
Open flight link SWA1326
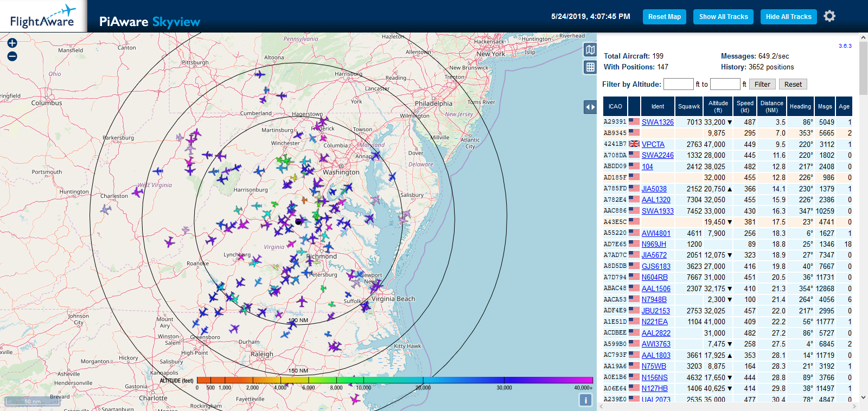point(658,122)
